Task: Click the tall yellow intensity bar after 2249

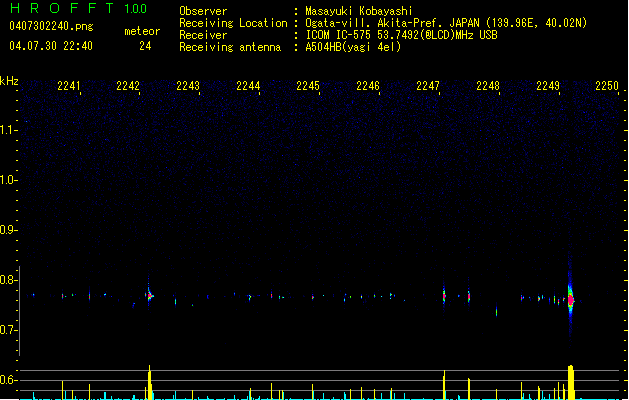Action: [571, 382]
